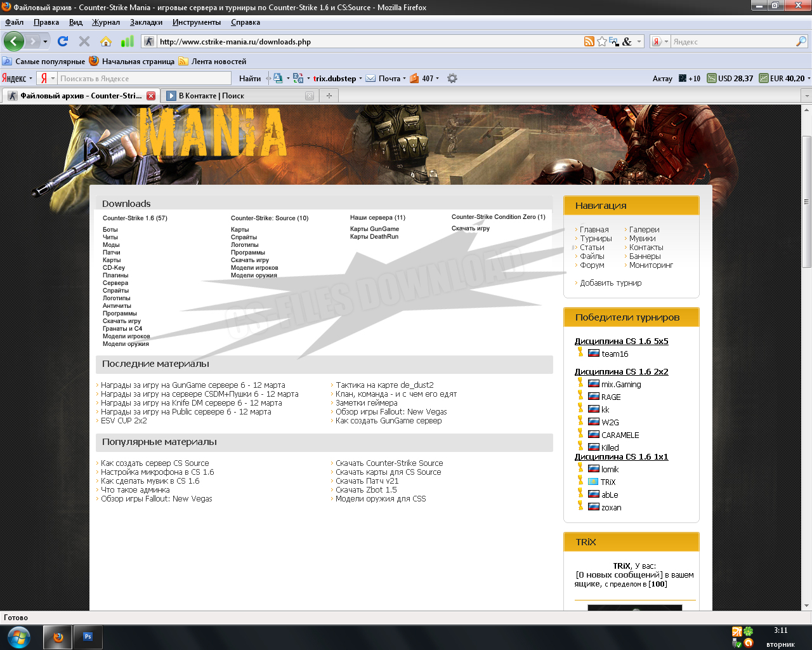The image size is (812, 650).
Task: Open the Windows Start menu orb
Action: tap(19, 637)
